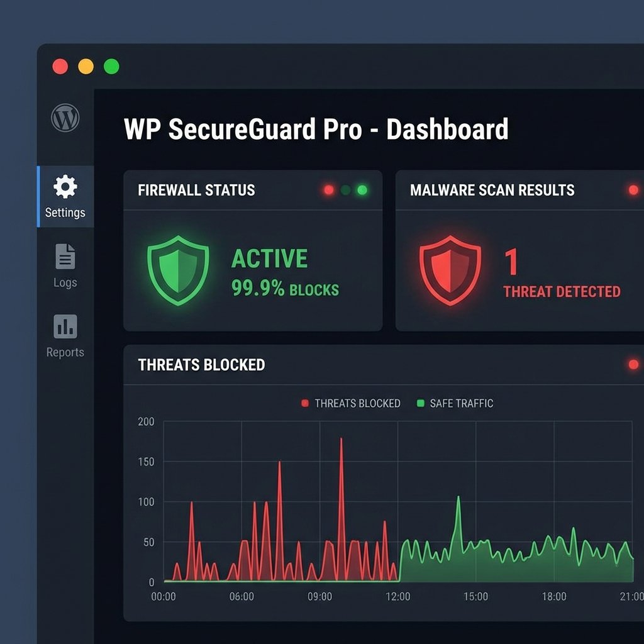The height and width of the screenshot is (644, 644).
Task: Click the 1 THREAT DETECTED link
Action: tap(562, 291)
